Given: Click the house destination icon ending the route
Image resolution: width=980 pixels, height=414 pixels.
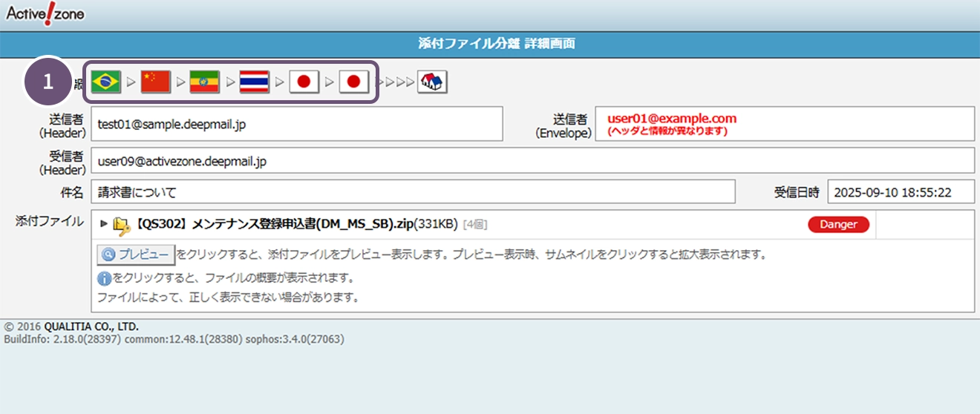Looking at the screenshot, I should (432, 82).
